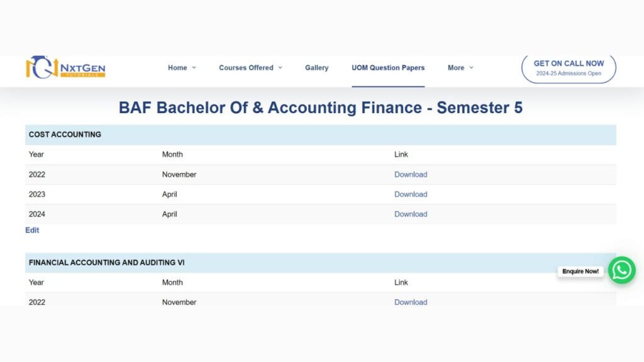
Task: Click the Cost Accounting section header
Action: [x=65, y=134]
